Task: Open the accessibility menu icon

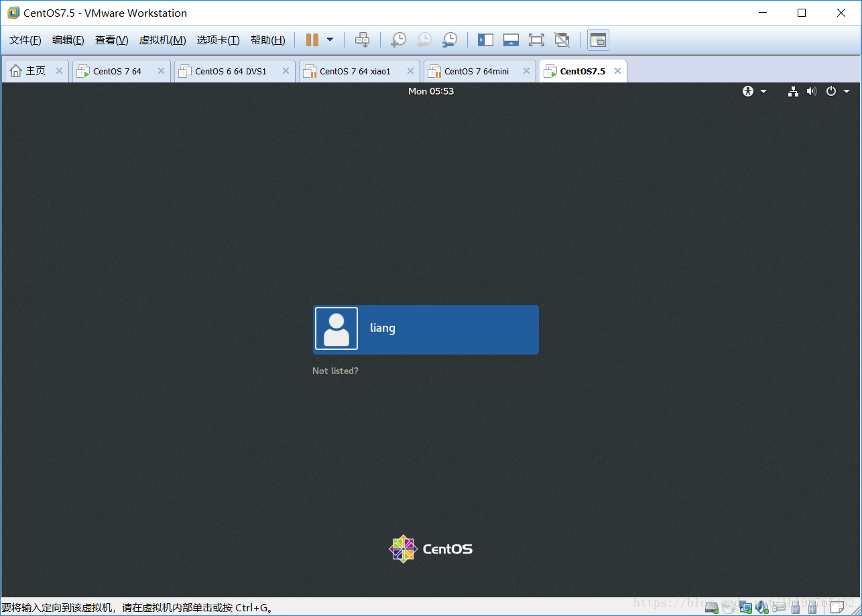Action: pos(748,91)
